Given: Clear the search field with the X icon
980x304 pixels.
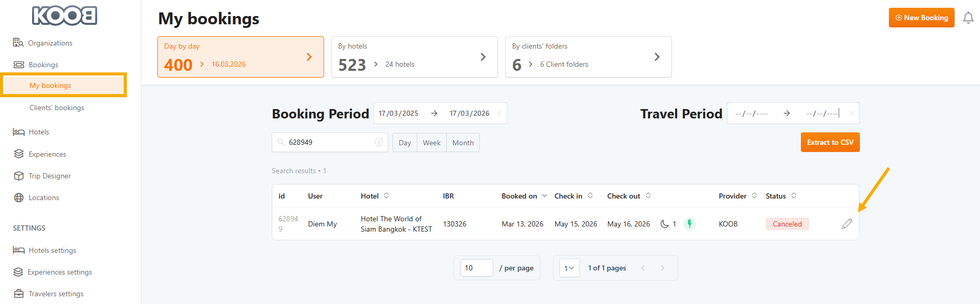Looking at the screenshot, I should 379,142.
